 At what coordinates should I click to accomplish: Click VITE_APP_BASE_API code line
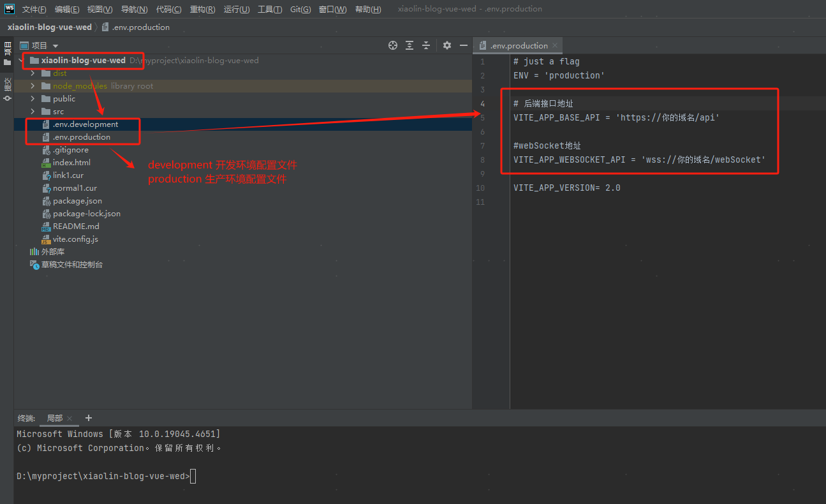click(x=616, y=117)
